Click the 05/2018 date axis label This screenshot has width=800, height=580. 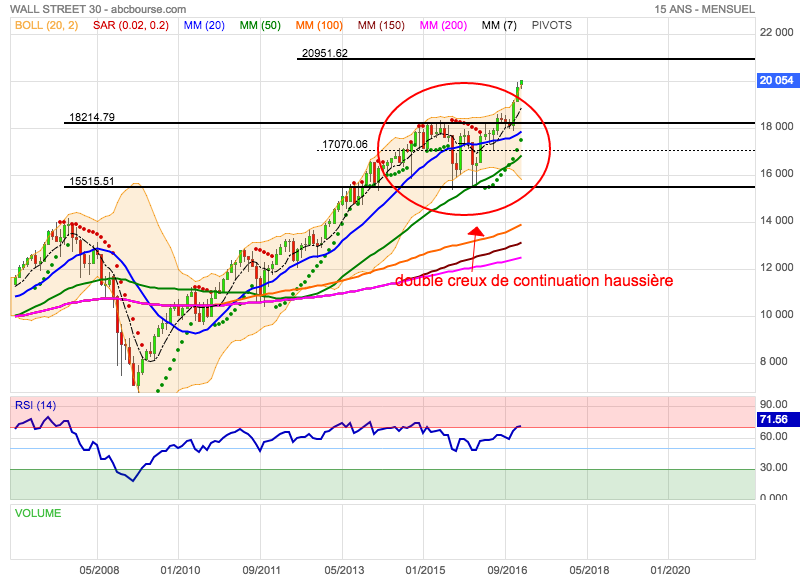[589, 570]
